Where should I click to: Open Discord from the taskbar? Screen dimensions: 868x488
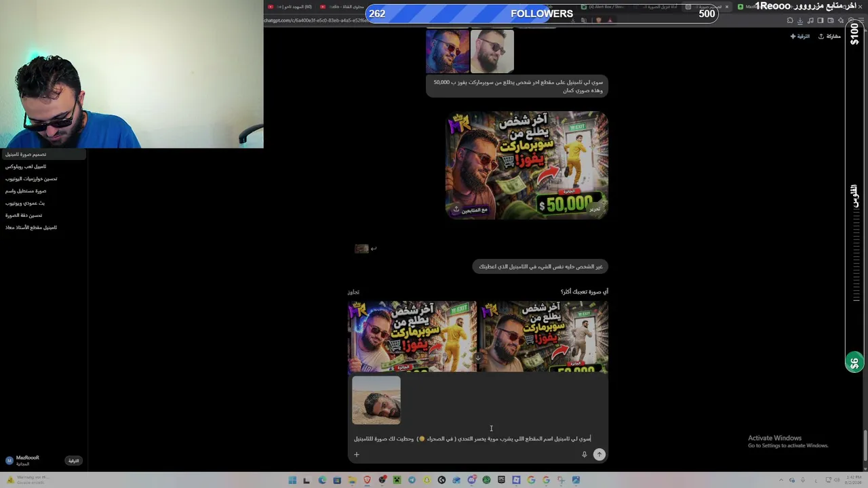click(471, 480)
